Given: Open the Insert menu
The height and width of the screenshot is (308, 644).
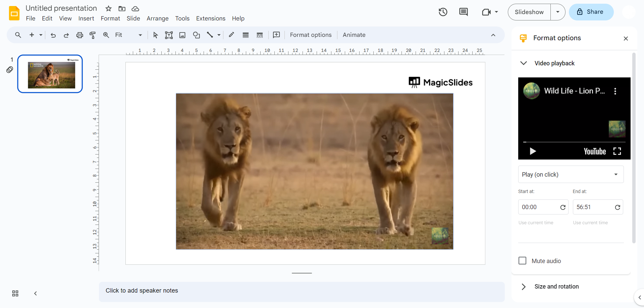Looking at the screenshot, I should click(86, 18).
